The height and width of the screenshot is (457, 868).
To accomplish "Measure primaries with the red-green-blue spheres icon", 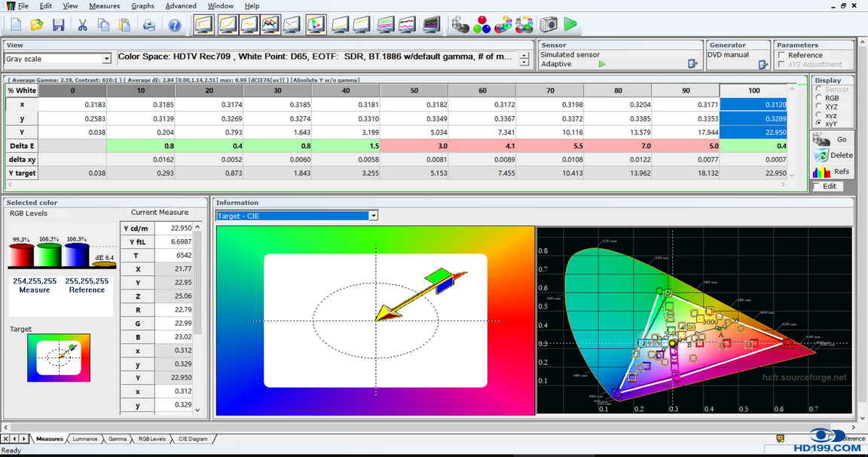I will click(481, 24).
